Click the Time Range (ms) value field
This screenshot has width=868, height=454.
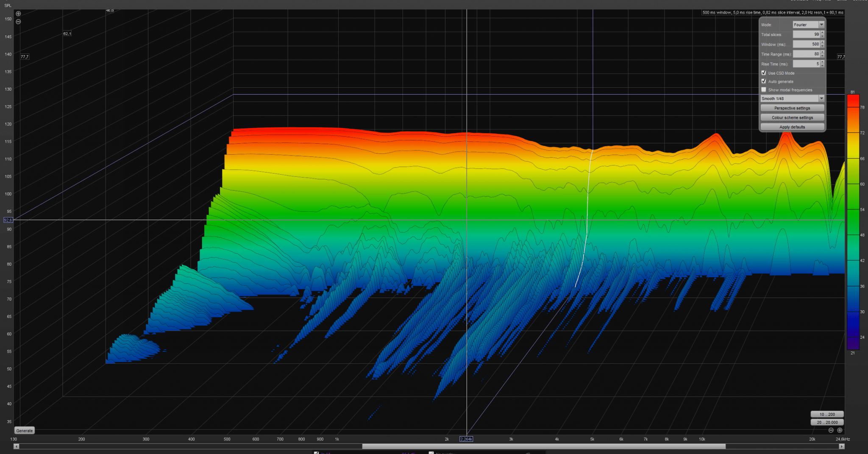click(807, 54)
